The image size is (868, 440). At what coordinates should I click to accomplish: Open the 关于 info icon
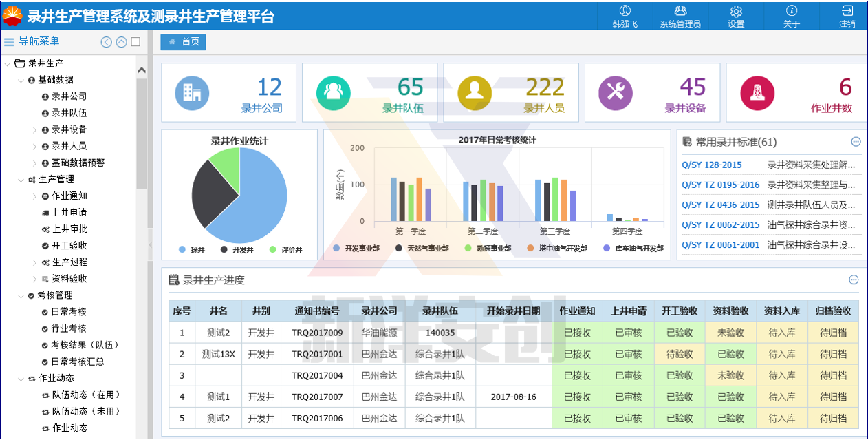coord(792,11)
